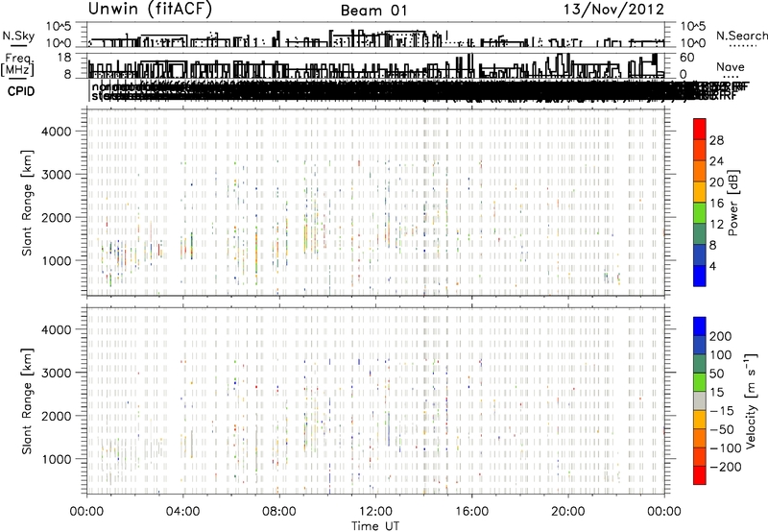The width and height of the screenshot is (768, 532).
Task: Click the "18" tick on the frequency axis
Action: click(64, 58)
